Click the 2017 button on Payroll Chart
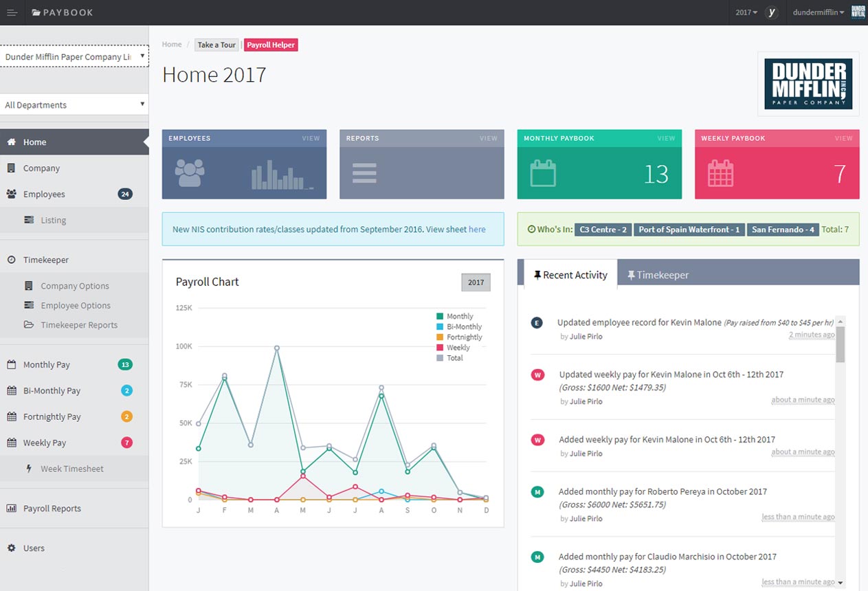Viewport: 868px width, 591px height. click(476, 282)
